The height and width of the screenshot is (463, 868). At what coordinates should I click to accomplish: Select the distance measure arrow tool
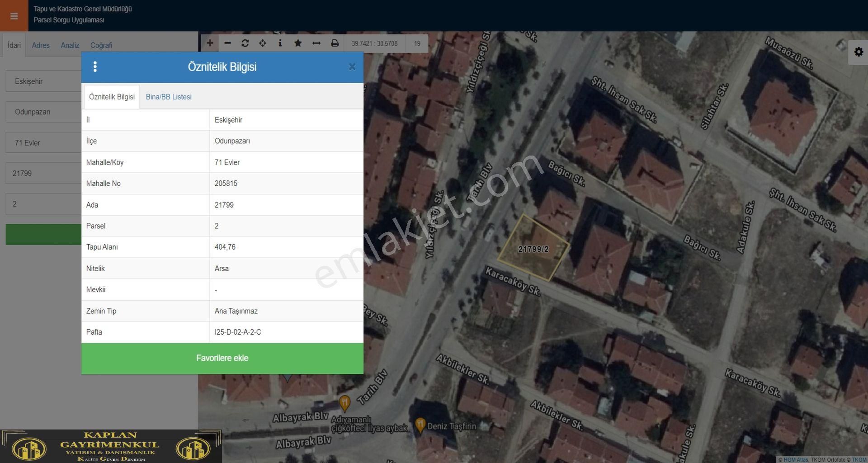[x=316, y=43]
